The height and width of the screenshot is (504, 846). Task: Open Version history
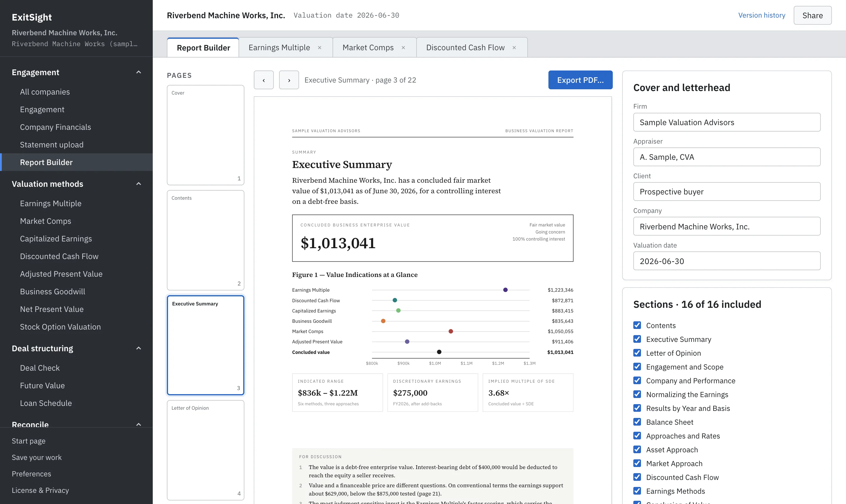761,15
